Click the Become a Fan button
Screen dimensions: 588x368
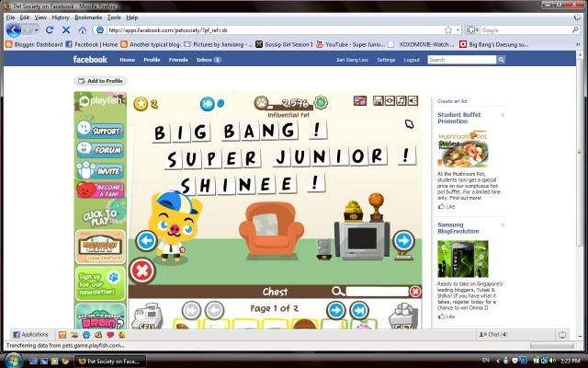[100, 190]
